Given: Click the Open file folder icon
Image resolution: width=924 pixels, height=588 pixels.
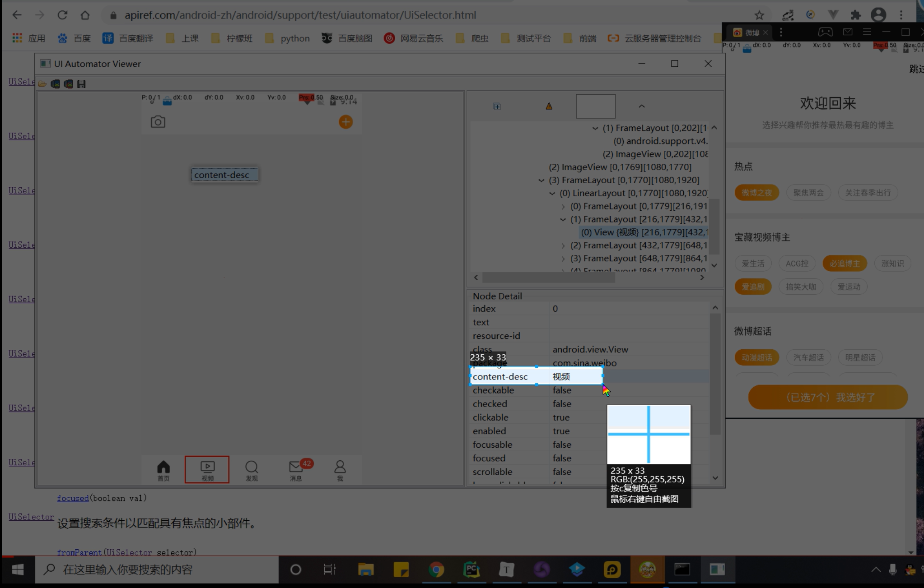Looking at the screenshot, I should pyautogui.click(x=42, y=84).
